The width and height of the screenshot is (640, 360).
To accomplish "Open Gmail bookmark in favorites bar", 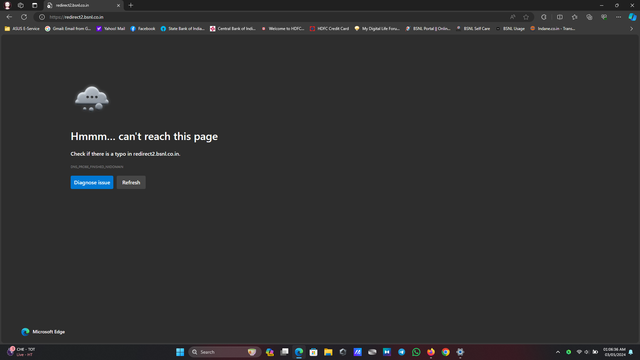I will (x=68, y=29).
